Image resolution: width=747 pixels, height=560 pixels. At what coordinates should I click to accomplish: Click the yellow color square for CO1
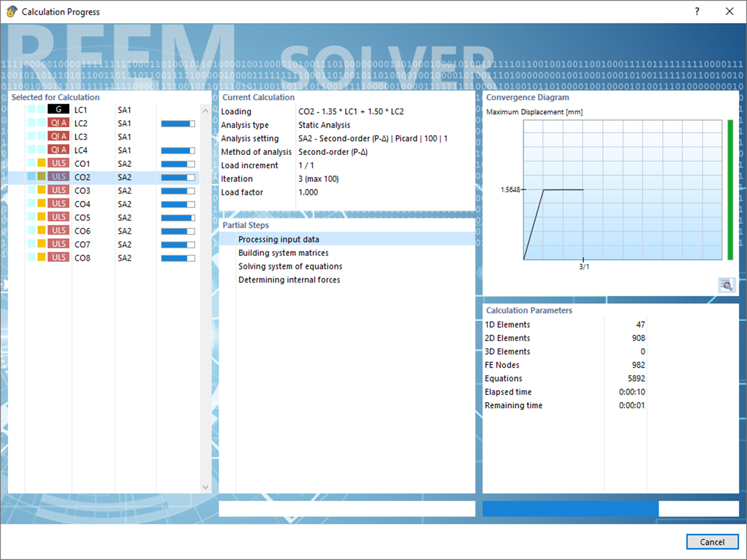pos(41,164)
